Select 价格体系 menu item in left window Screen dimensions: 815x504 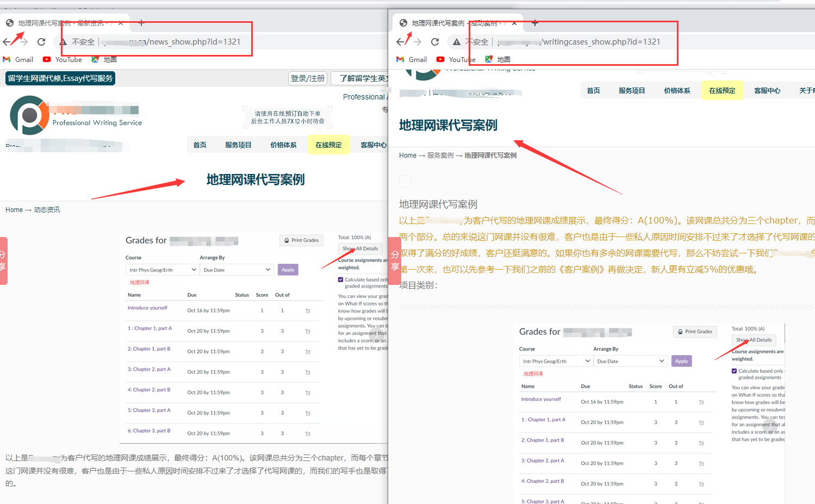coord(283,145)
